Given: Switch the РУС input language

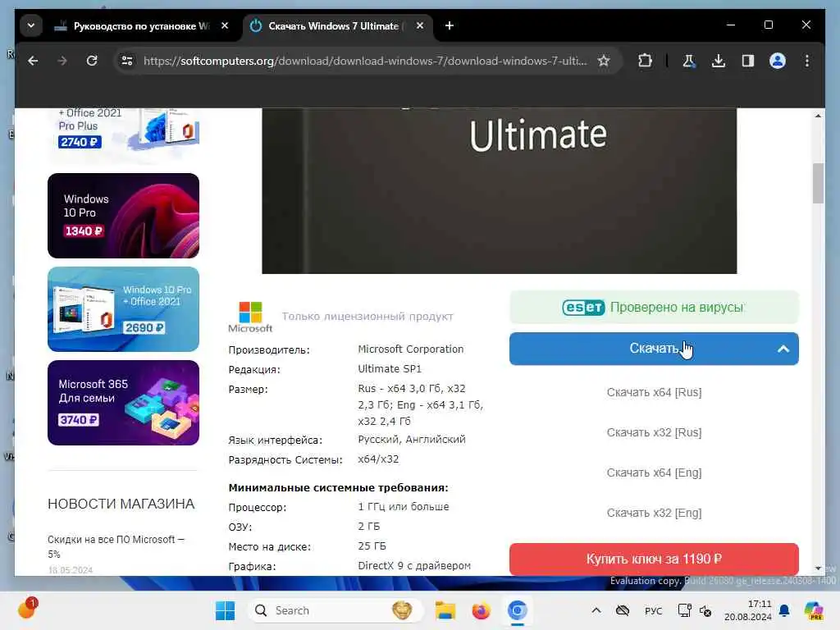Looking at the screenshot, I should [653, 610].
